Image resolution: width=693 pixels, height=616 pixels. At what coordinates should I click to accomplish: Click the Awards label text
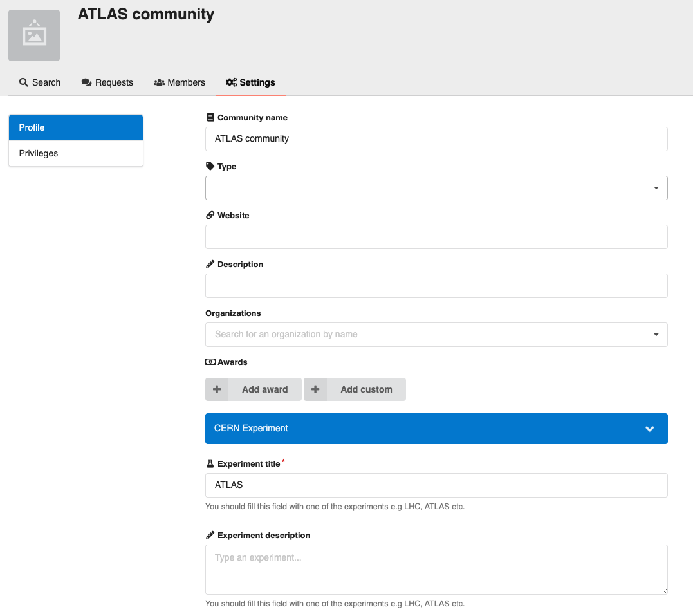232,362
